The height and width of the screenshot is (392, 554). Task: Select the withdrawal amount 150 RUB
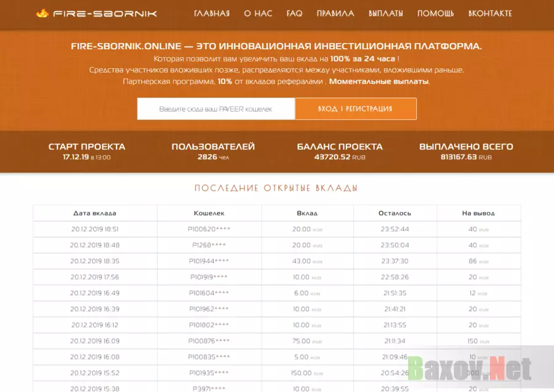coord(478,341)
